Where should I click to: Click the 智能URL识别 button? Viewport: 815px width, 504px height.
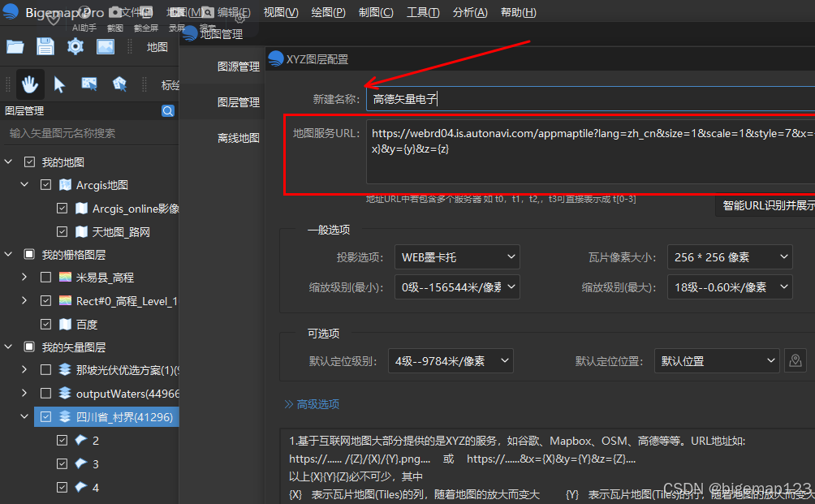(765, 205)
